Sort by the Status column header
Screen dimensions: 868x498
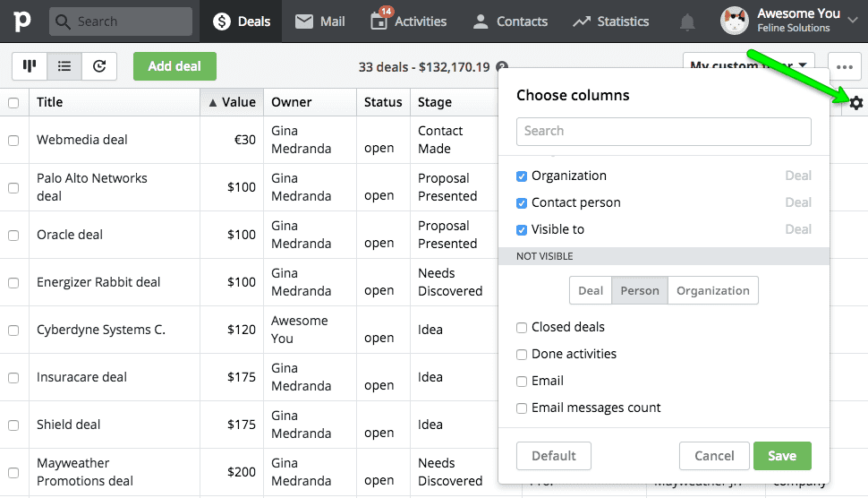(383, 102)
